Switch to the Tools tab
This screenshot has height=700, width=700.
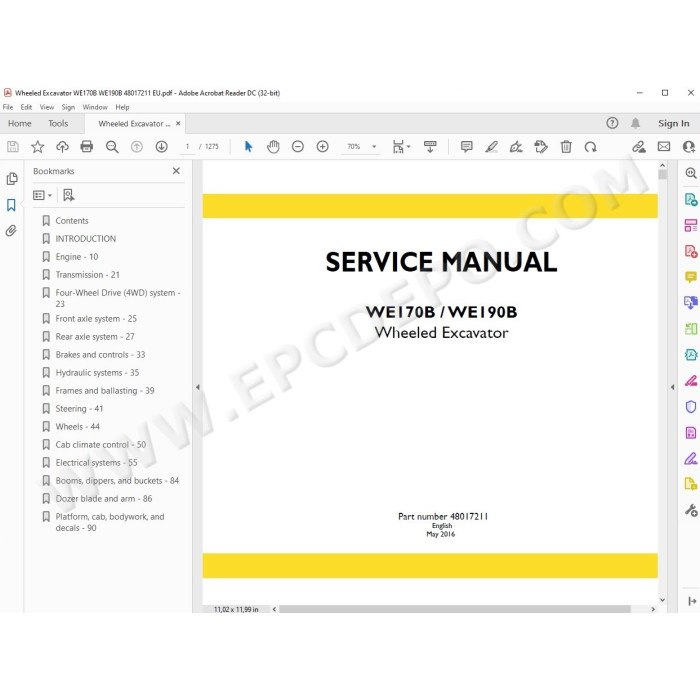tap(58, 123)
